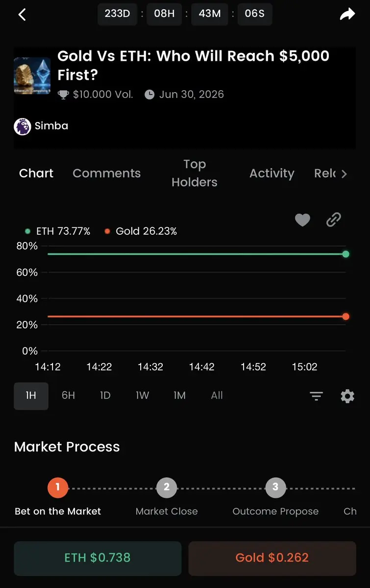Select the 1H time range

[x=31, y=395]
